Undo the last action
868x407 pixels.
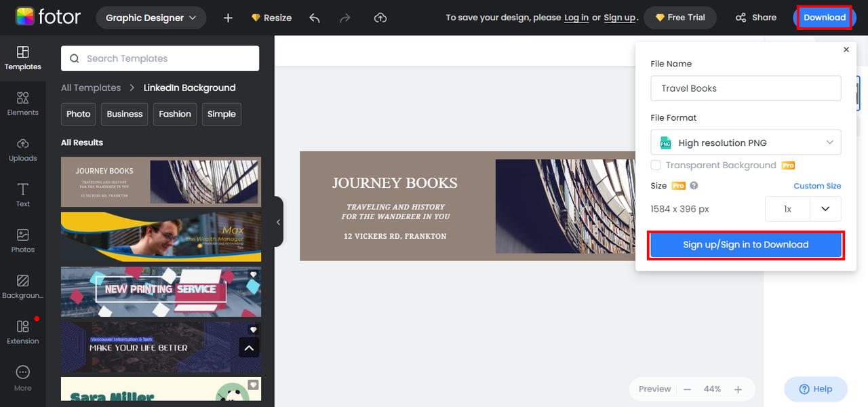pyautogui.click(x=315, y=18)
